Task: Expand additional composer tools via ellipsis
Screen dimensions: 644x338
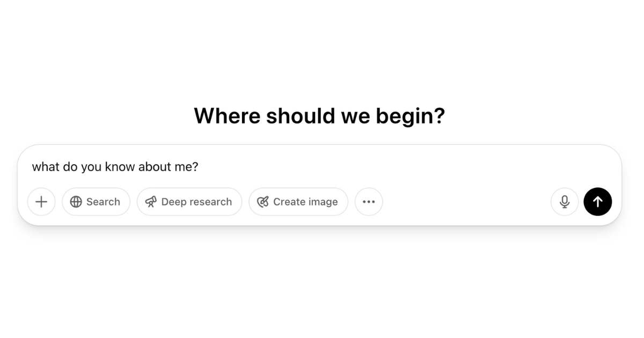Action: pyautogui.click(x=369, y=202)
